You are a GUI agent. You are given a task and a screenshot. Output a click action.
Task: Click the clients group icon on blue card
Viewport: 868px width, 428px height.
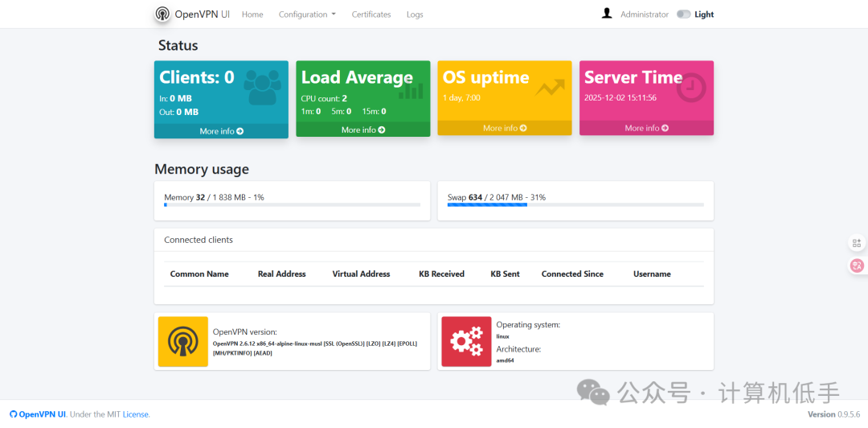tap(262, 87)
